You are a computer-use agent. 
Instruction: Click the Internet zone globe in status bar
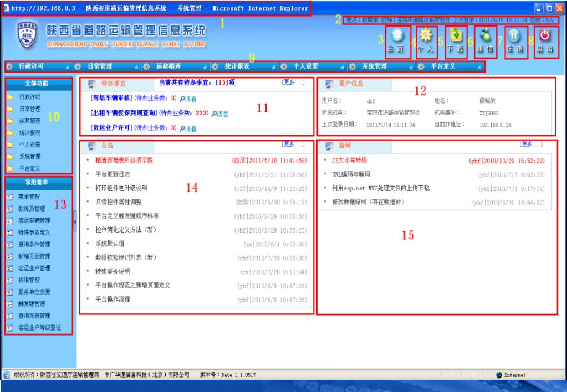pyautogui.click(x=499, y=375)
